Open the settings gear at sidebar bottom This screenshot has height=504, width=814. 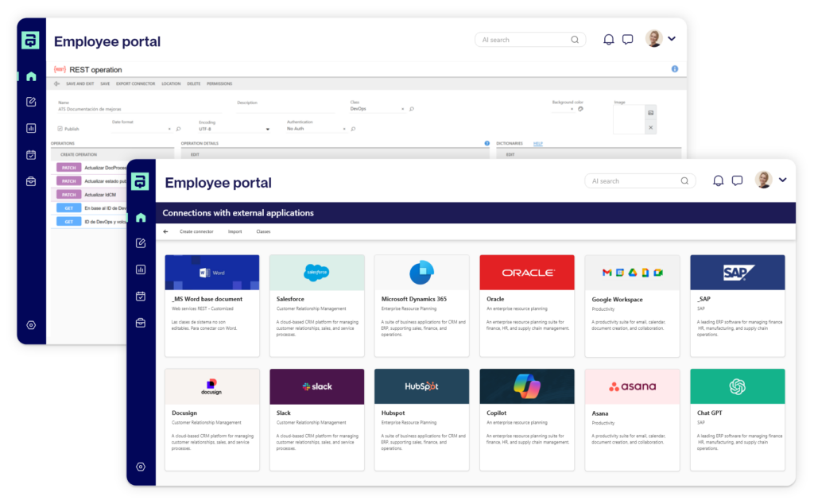click(141, 468)
